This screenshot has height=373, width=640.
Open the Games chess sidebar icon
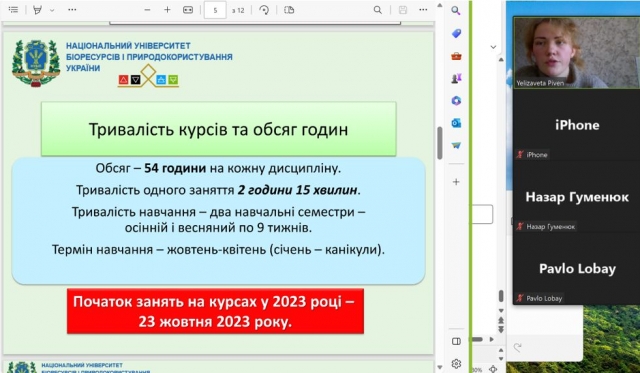[456, 78]
